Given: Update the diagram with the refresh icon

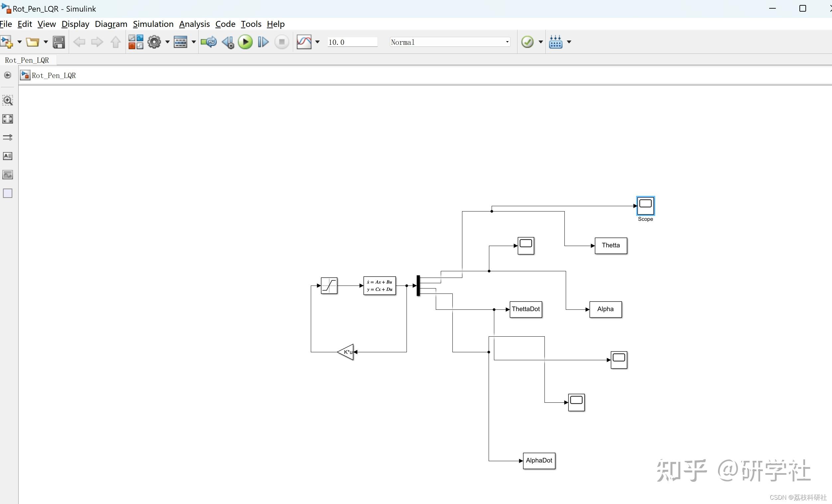Looking at the screenshot, I should [x=208, y=42].
